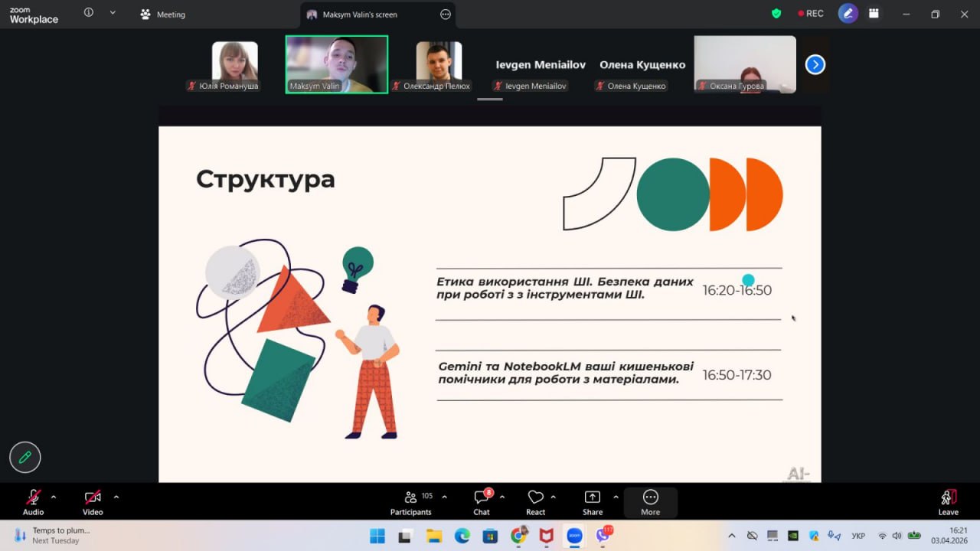Select Maksym Valin's video thumbnail
980x551 pixels.
click(337, 64)
